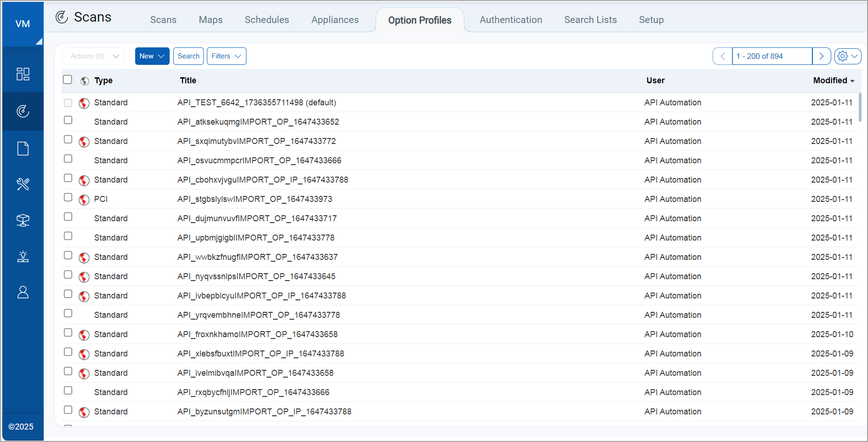
Task: Expand the New dropdown menu
Action: [152, 56]
